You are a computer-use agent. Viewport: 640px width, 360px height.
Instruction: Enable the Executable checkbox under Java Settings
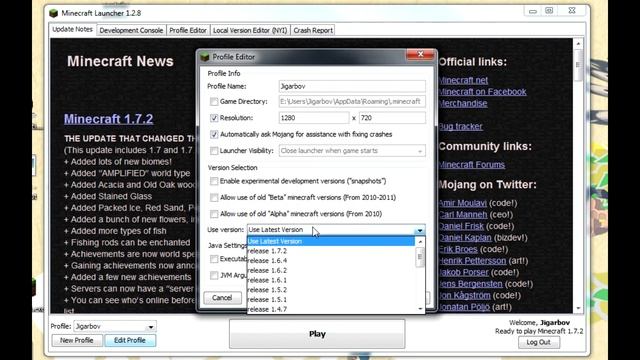pos(214,259)
